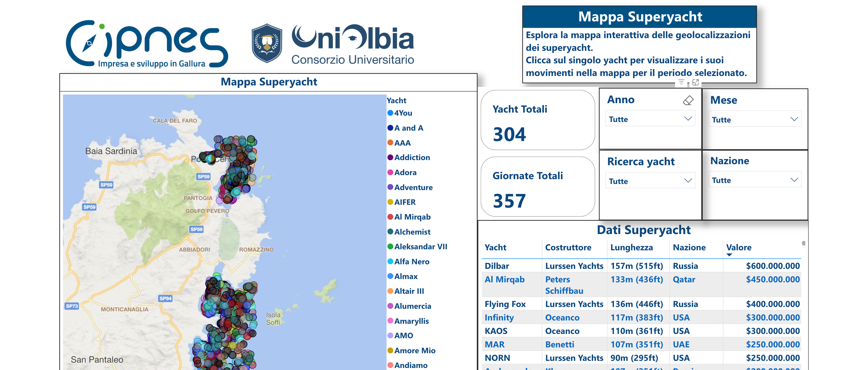Screen dimensions: 868x370
Task: Select Addiction in the yacht legend
Action: click(x=408, y=158)
